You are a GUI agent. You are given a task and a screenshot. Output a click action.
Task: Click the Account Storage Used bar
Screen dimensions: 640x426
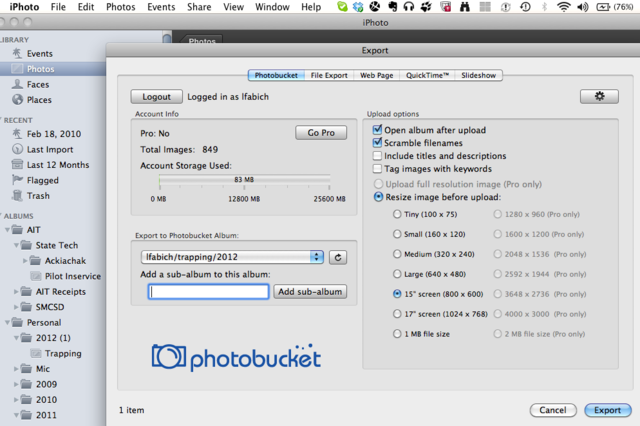244,180
